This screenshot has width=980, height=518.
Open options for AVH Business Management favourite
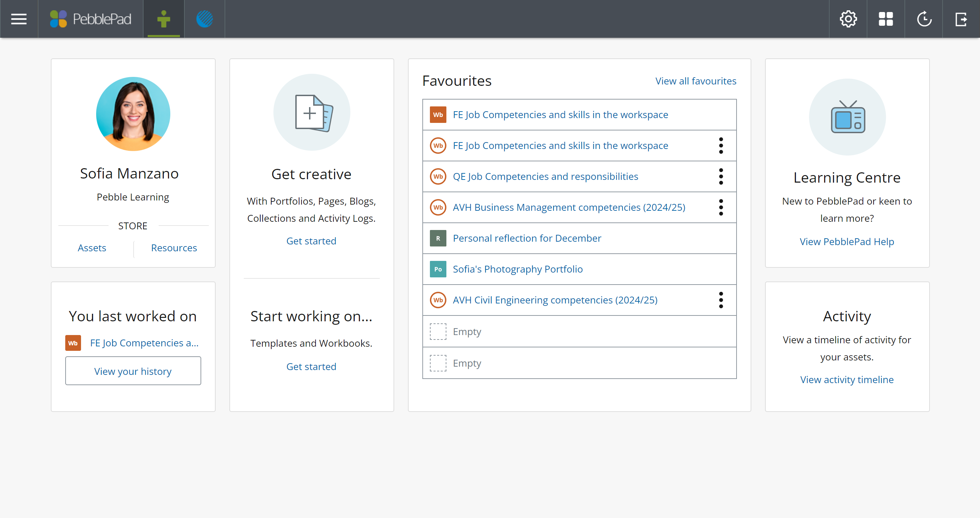point(720,207)
